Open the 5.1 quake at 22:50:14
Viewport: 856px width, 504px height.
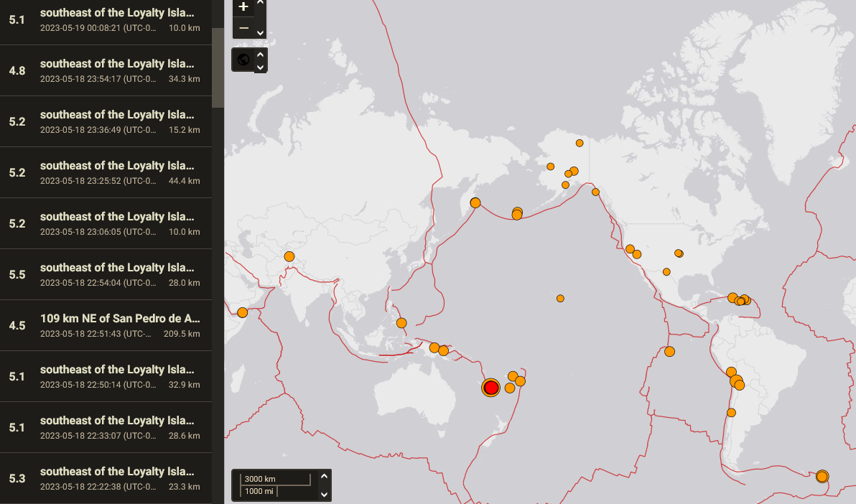tap(106, 376)
